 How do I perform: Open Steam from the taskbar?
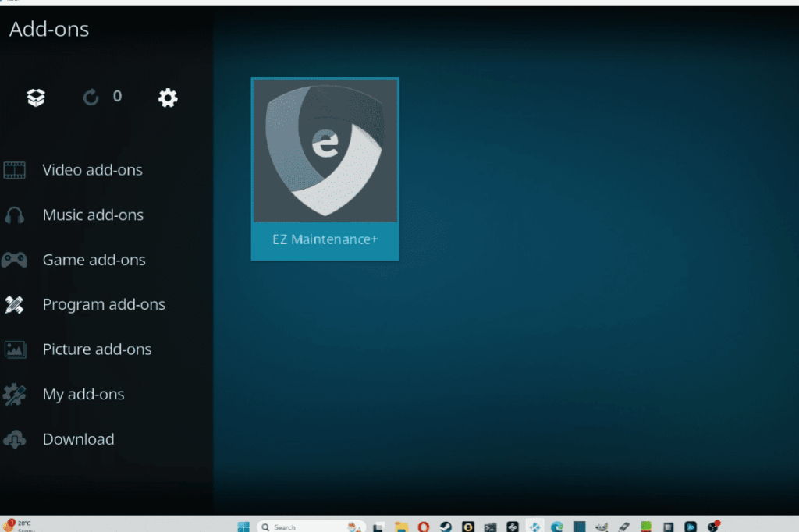(x=446, y=527)
